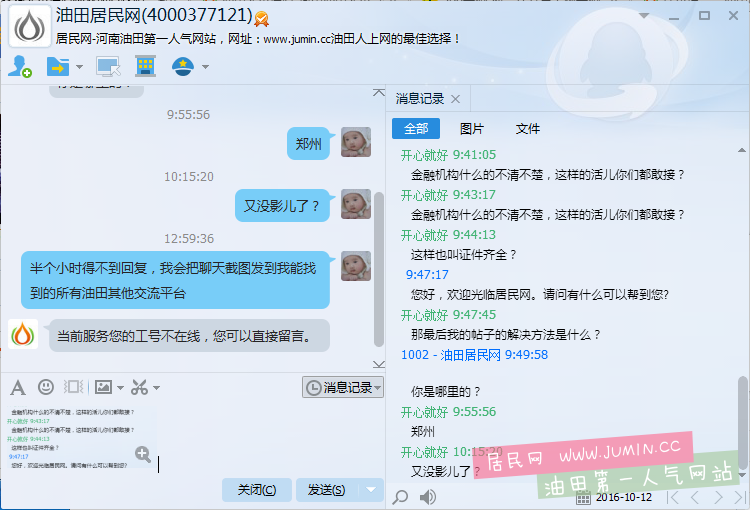Screen dimensions: 750x510
Task: Click the speaker icon in history panel
Action: click(428, 497)
